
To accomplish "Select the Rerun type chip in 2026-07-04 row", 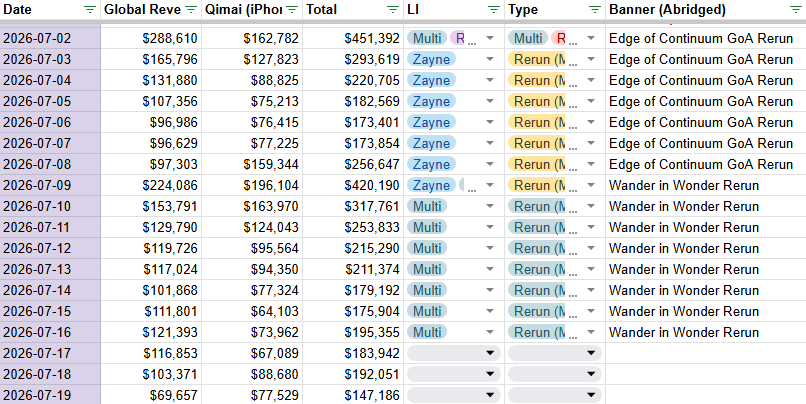I will [537, 81].
